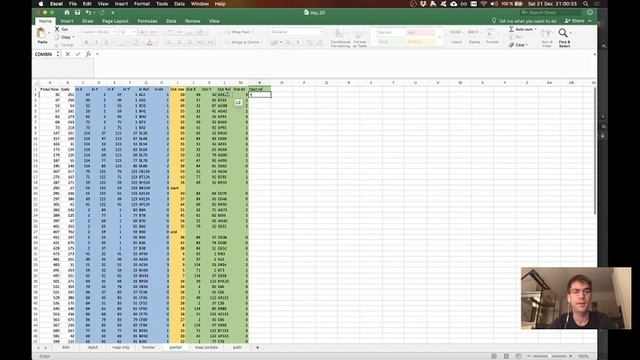
Task: Save the workbook with the disk icon
Action: [x=78, y=13]
